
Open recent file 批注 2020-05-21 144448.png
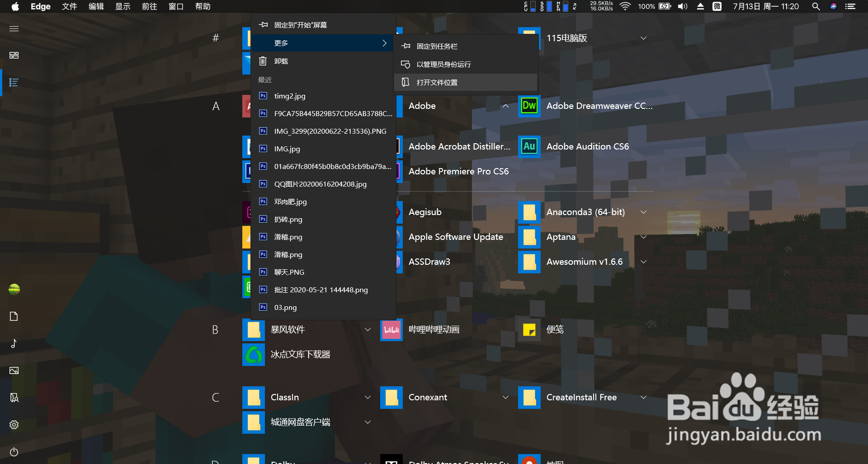click(323, 290)
